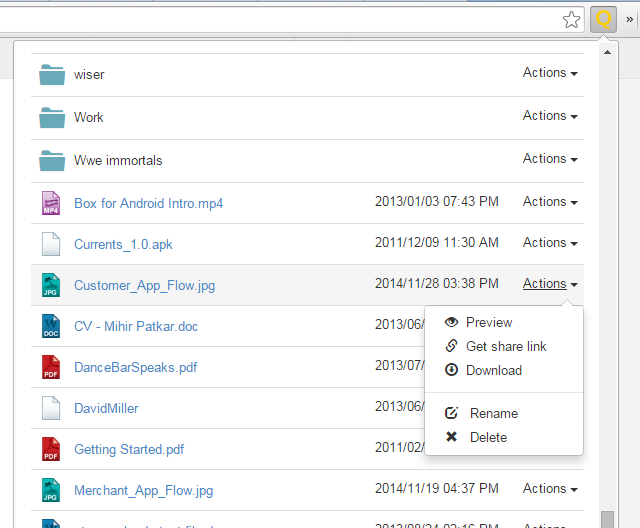Choose Download in the open Actions menu
Screen dimensions: 640x528
(493, 370)
